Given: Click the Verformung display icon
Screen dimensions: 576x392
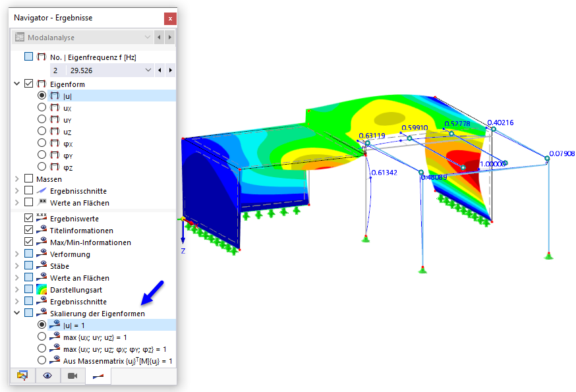Looking at the screenshot, I should coord(42,253).
